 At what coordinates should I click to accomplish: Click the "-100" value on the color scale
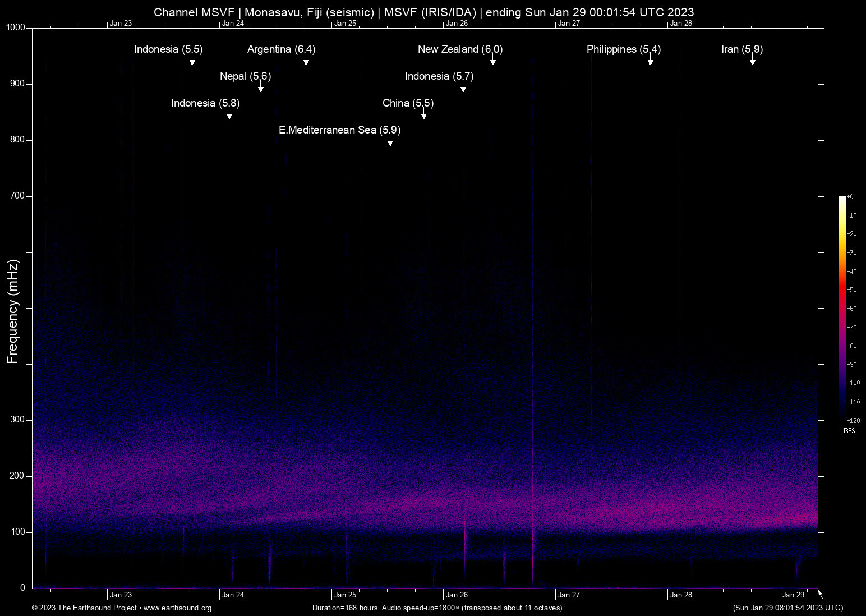point(853,383)
